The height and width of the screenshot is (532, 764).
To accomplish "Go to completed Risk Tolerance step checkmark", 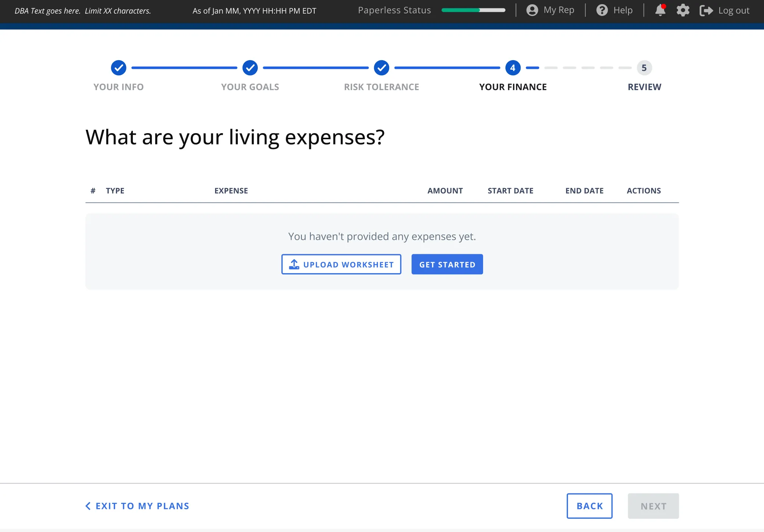I will click(382, 68).
